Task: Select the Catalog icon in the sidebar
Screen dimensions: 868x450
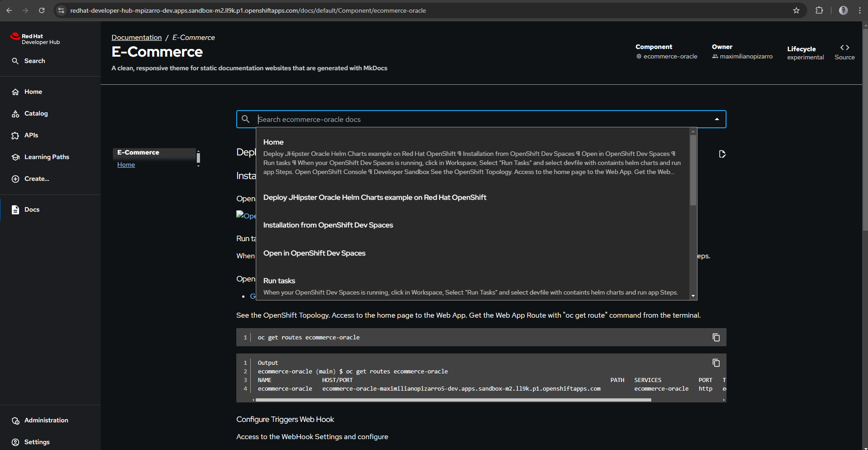Action: (x=15, y=113)
